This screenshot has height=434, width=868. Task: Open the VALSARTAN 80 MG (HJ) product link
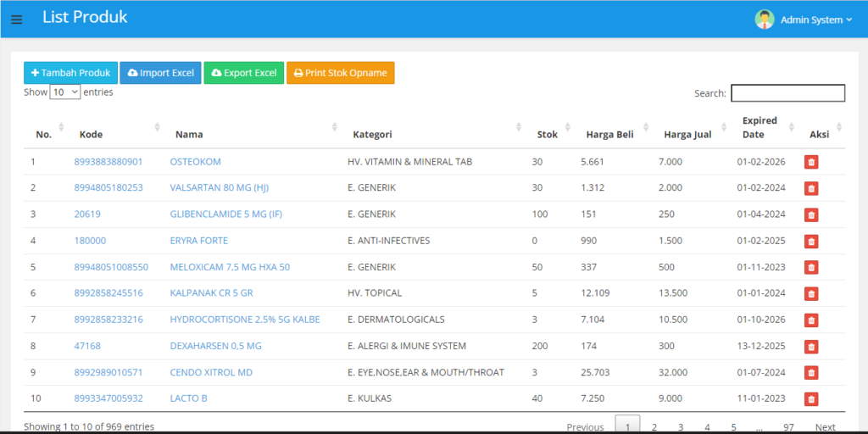tap(219, 188)
